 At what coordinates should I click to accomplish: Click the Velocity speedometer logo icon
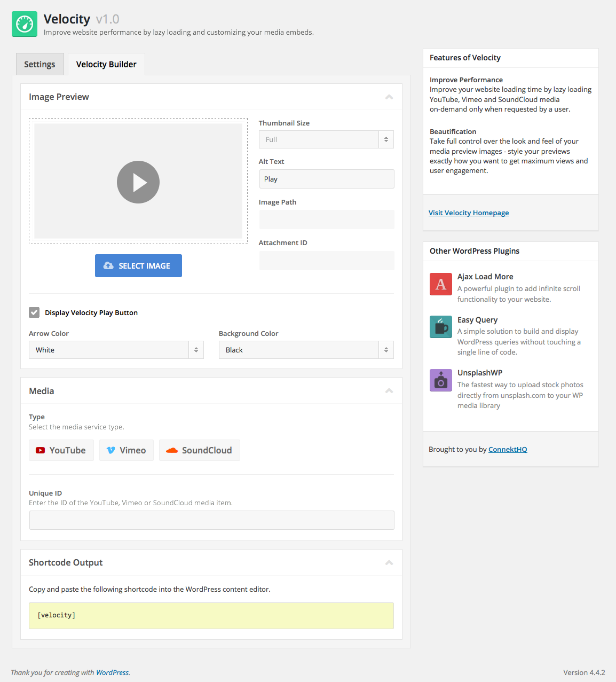(x=25, y=24)
